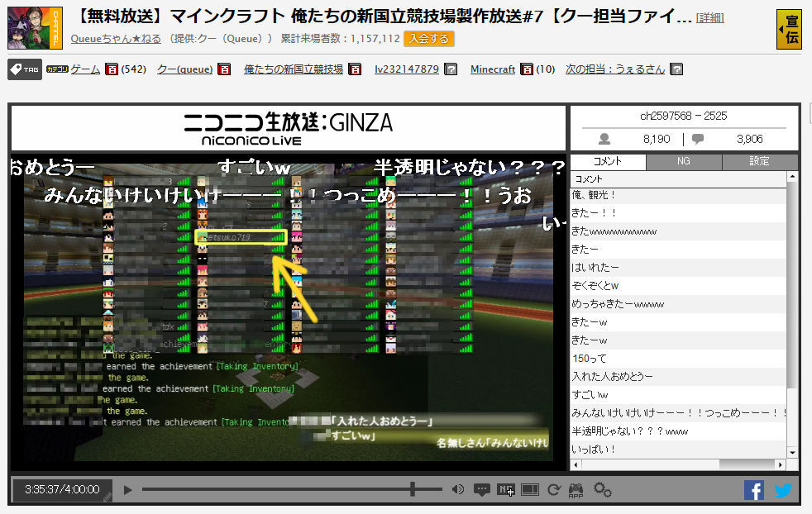Click the ニコニコ生放送:GINZA logo banner
The image size is (812, 514).
pyautogui.click(x=289, y=128)
